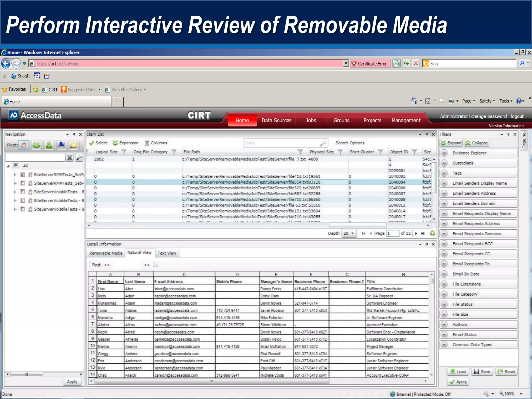
Task: Pin the Filters panel
Action: (x=508, y=134)
